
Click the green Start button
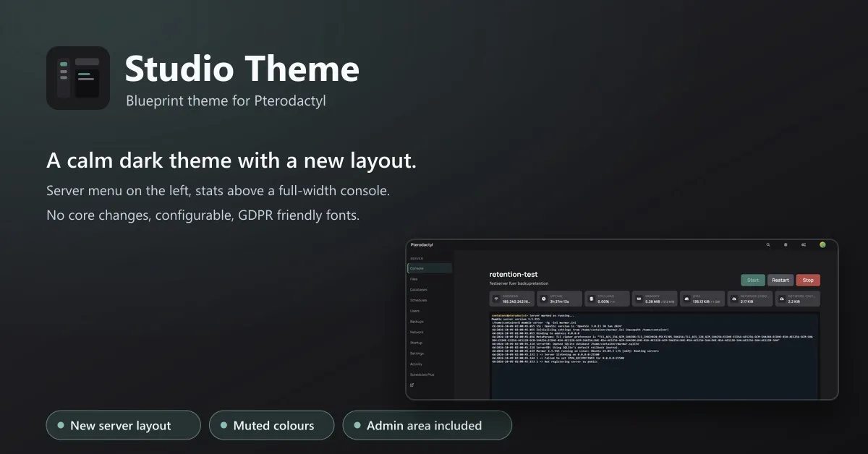(753, 280)
